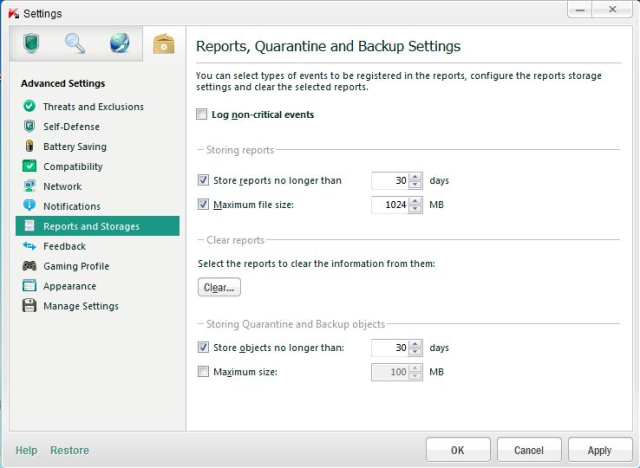This screenshot has width=640, height=468.
Task: Open the Update globe tab icon
Action: coord(119,43)
